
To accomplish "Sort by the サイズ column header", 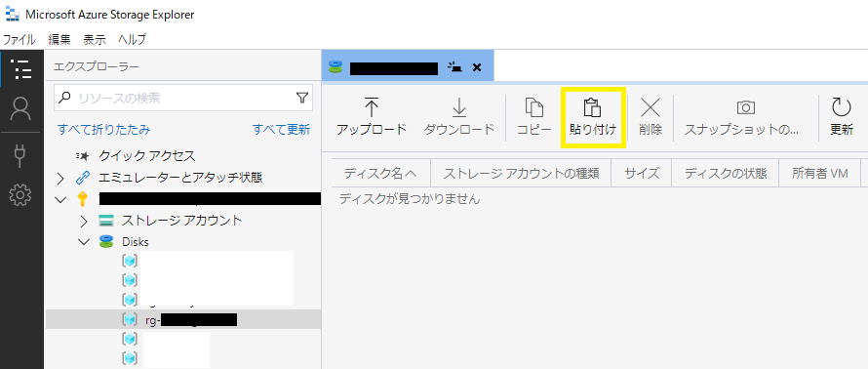I will (642, 174).
